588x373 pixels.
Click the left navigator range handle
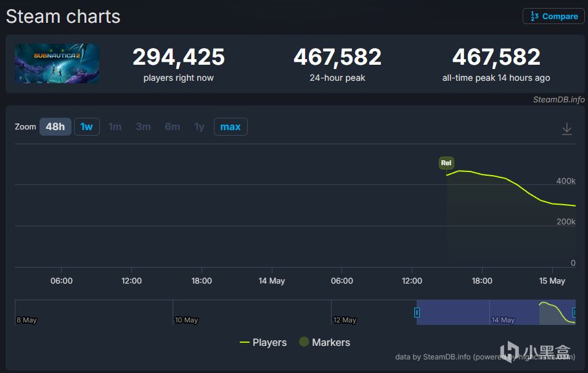point(417,312)
